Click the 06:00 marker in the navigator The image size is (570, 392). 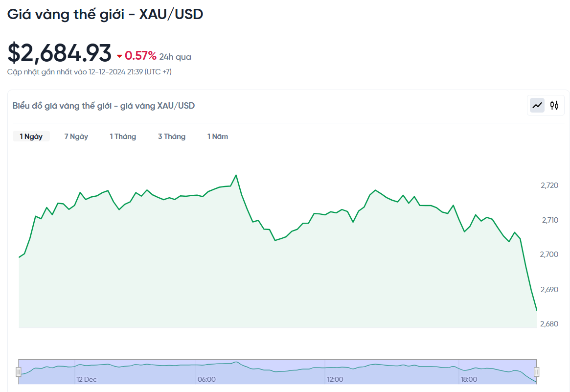(206, 379)
